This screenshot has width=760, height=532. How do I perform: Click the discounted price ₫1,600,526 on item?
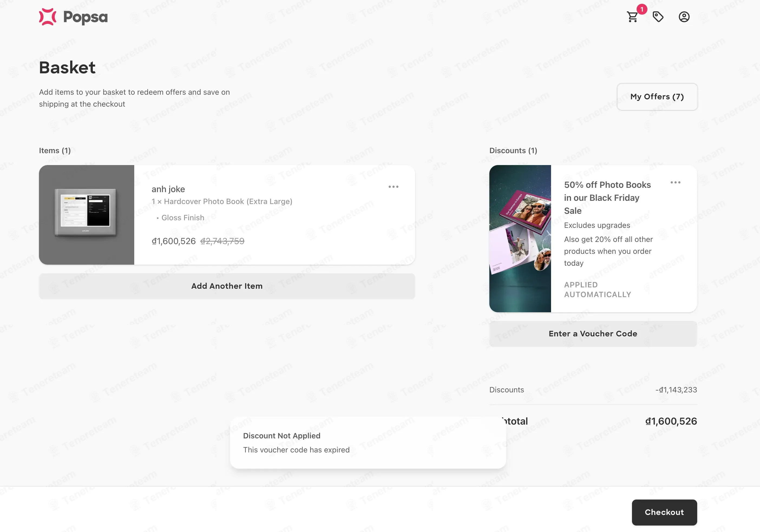(x=174, y=241)
